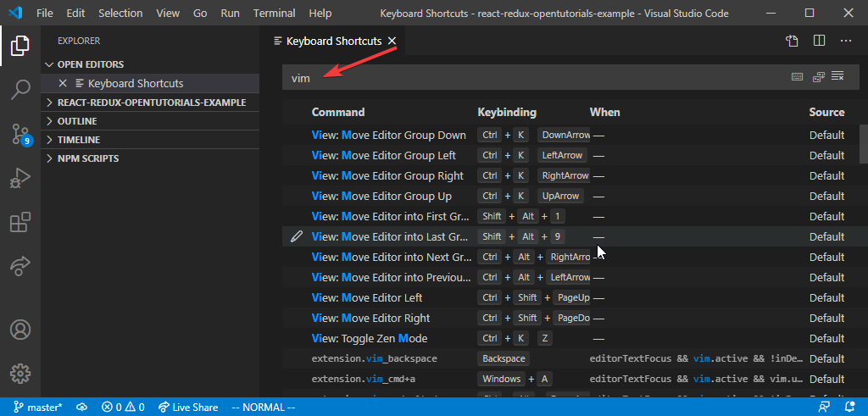Select View: Move Editor into Next Group row
868x416 pixels.
click(x=570, y=258)
